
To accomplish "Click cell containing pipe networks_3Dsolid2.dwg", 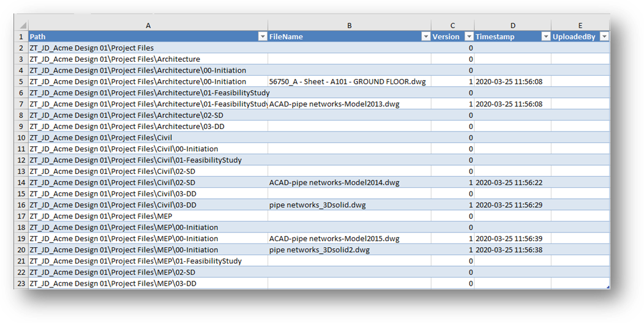I will (x=349, y=250).
